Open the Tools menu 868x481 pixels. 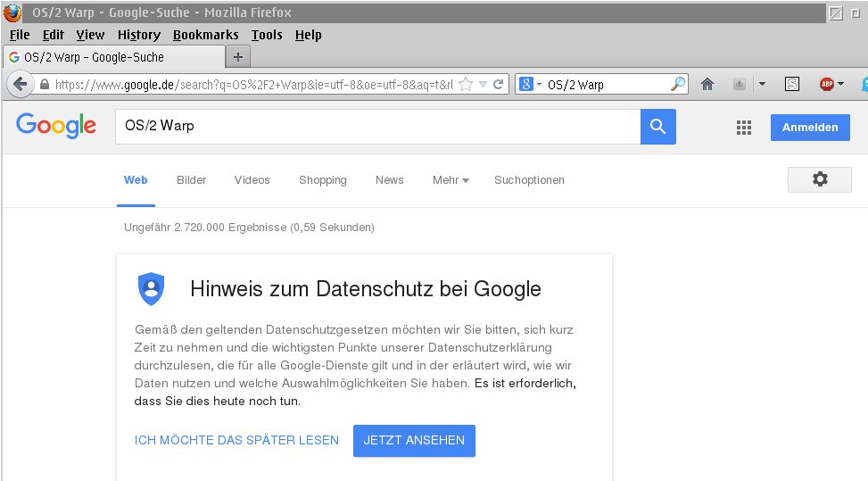click(267, 35)
